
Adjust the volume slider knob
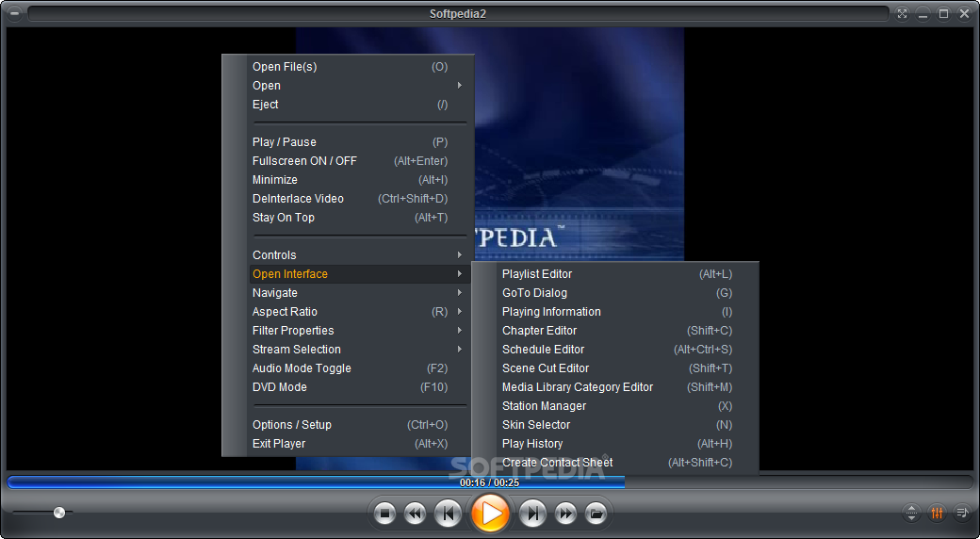tap(59, 513)
